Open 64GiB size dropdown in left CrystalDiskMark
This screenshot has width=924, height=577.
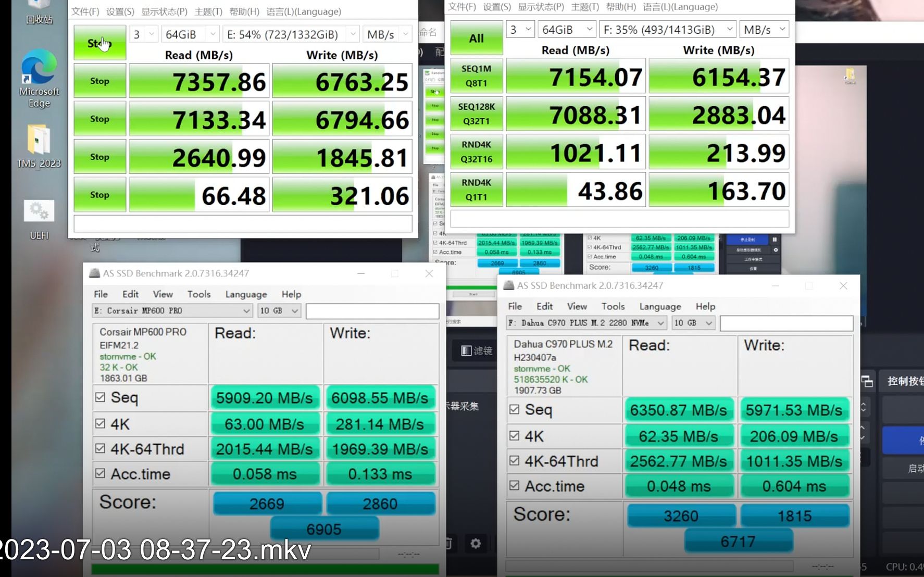pos(190,34)
